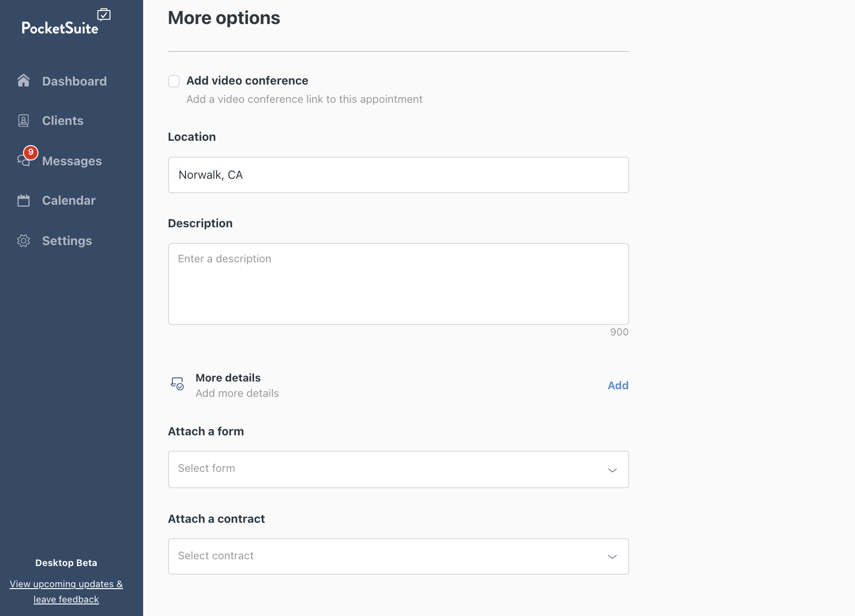The width and height of the screenshot is (855, 616).
Task: Click the video conference link description text
Action: pyautogui.click(x=305, y=99)
